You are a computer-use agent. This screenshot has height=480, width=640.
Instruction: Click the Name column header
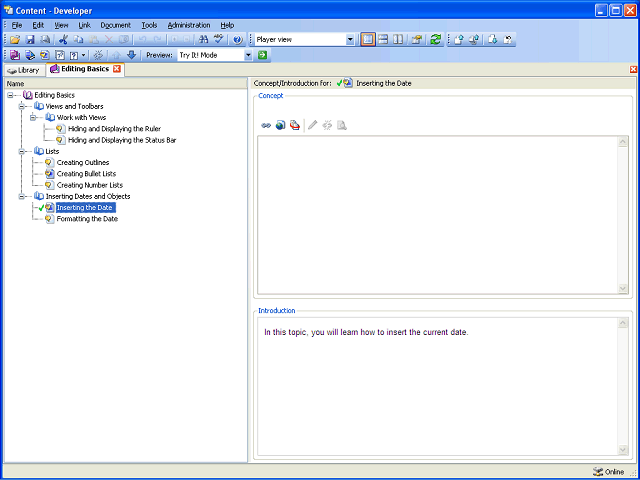[125, 83]
